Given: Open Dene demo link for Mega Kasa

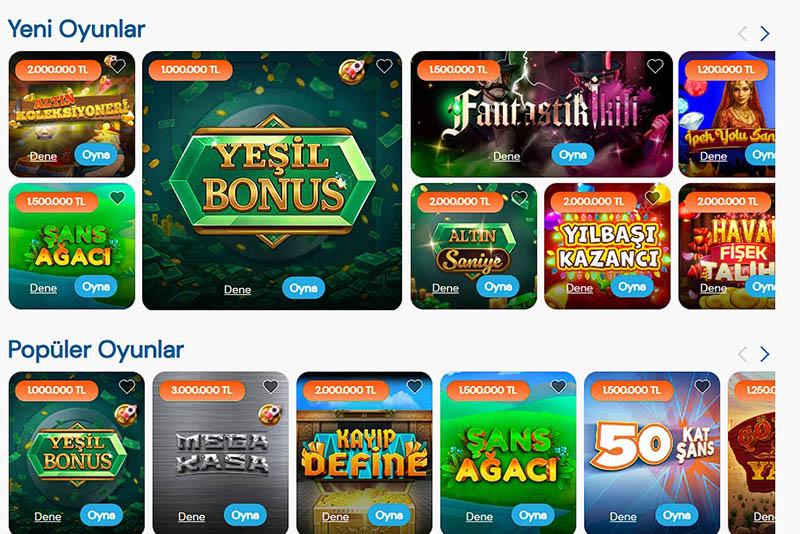Looking at the screenshot, I should click(x=191, y=517).
